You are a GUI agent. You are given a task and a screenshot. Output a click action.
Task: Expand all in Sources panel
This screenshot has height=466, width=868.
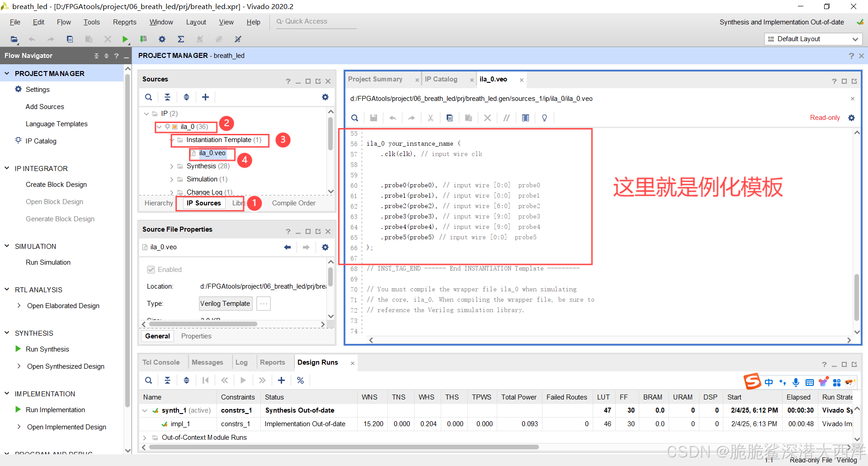pos(186,97)
